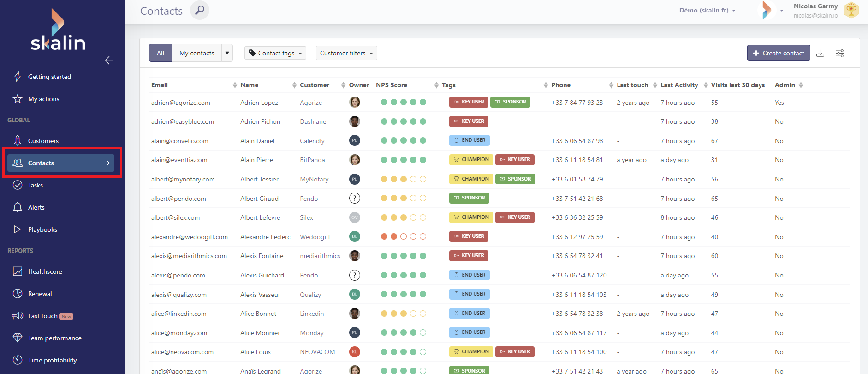Image resolution: width=868 pixels, height=374 pixels.
Task: Click the NPS score dots for Alexandre Leclerc
Action: pos(403,236)
